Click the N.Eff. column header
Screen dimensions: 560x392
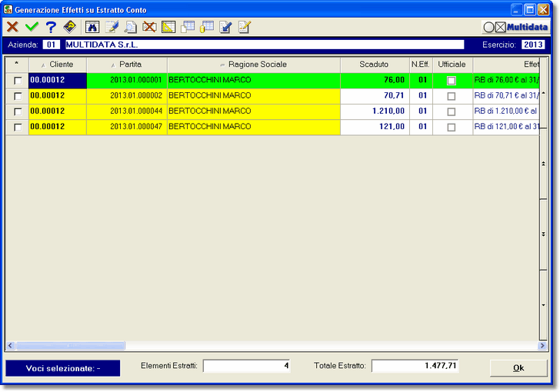pos(421,65)
